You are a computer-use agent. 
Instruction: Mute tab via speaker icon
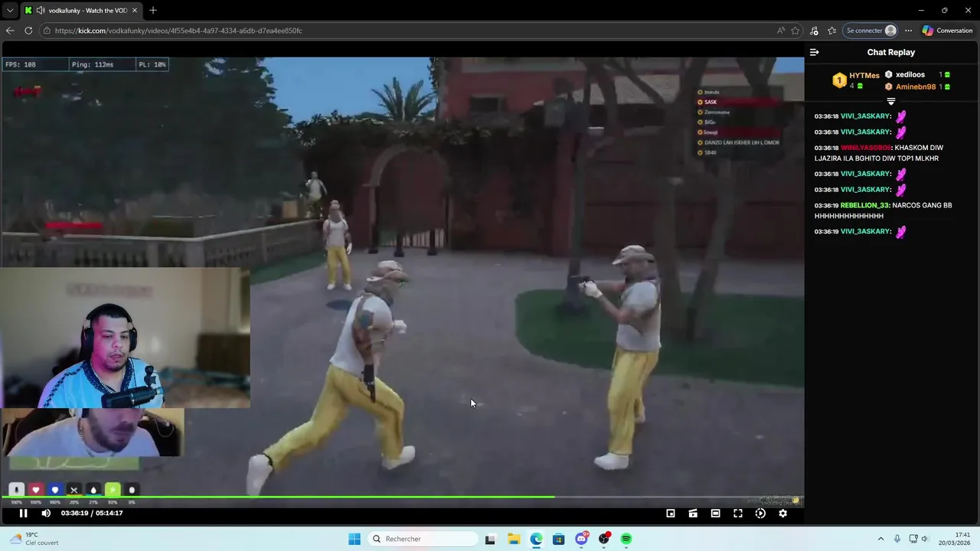(40, 11)
